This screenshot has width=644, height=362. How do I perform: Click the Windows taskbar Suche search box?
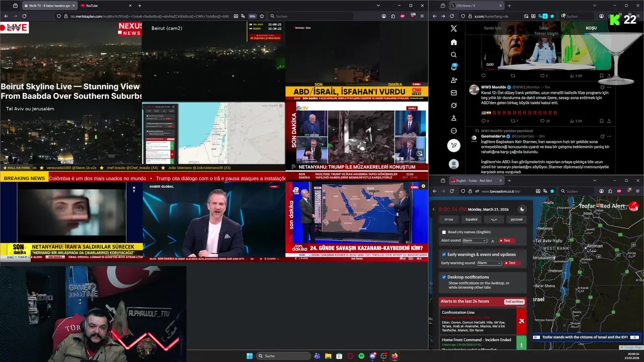pyautogui.click(x=283, y=356)
